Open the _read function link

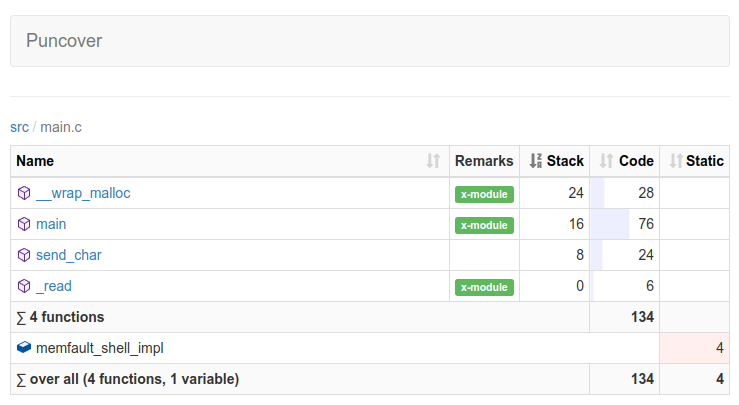click(x=54, y=286)
